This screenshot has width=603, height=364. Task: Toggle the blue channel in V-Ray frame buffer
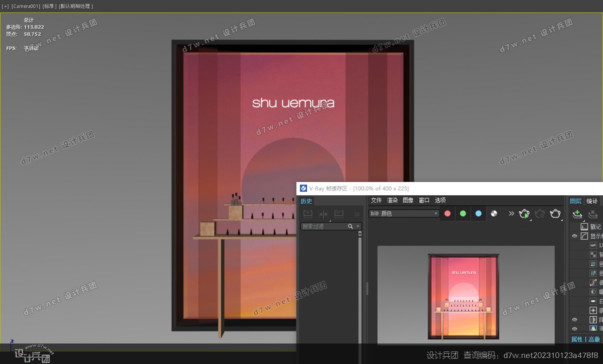(478, 214)
